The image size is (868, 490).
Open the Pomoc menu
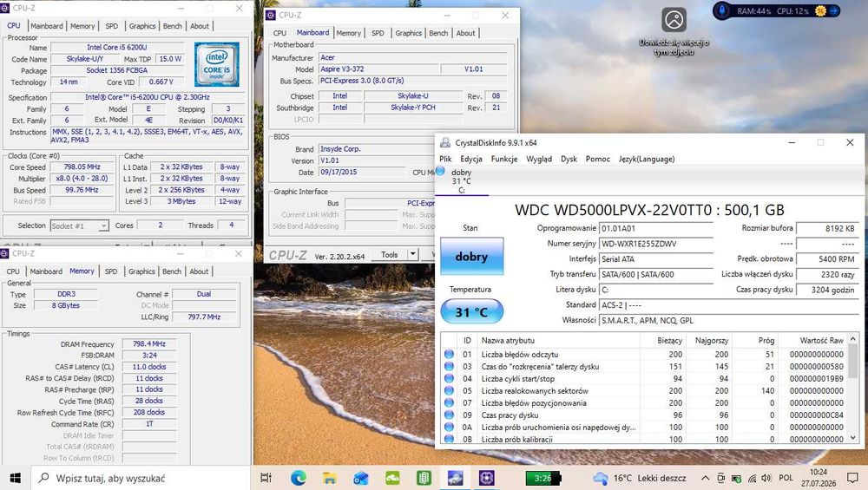pyautogui.click(x=598, y=159)
